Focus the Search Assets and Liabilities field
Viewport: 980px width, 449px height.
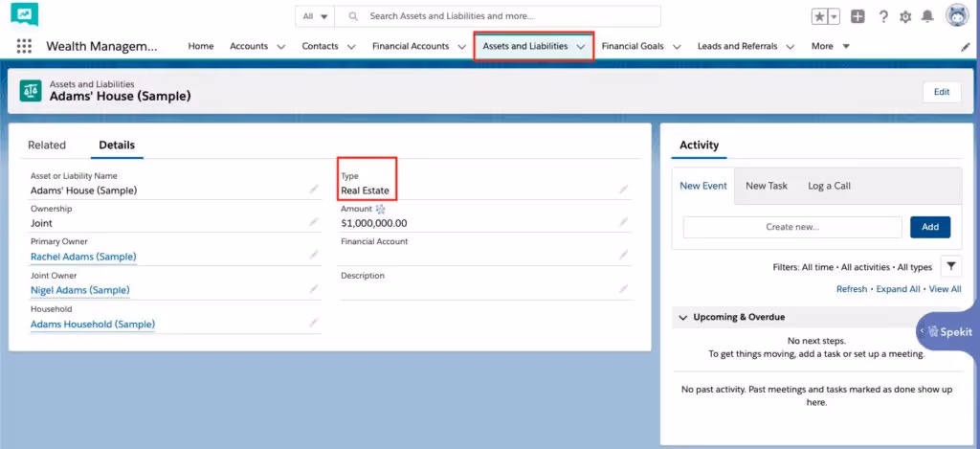click(498, 17)
